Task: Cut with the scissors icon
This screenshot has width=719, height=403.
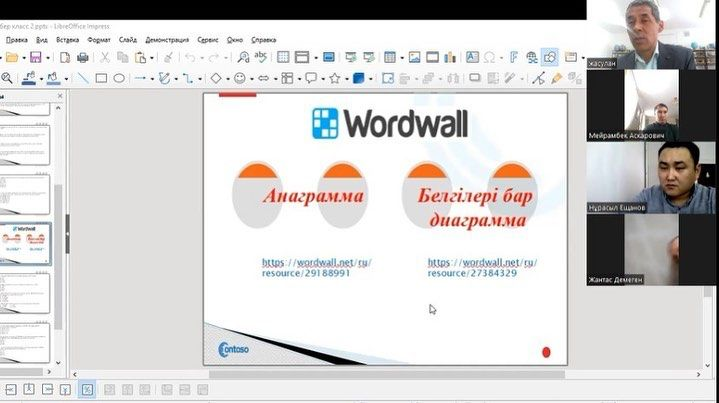Action: coord(105,57)
